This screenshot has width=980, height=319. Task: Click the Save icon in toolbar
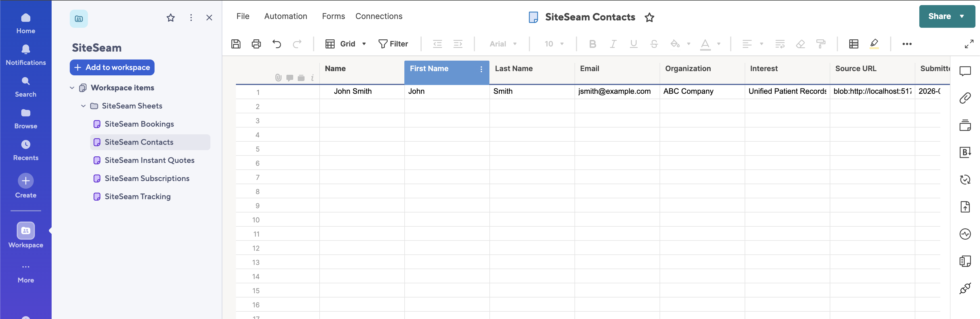[236, 44]
